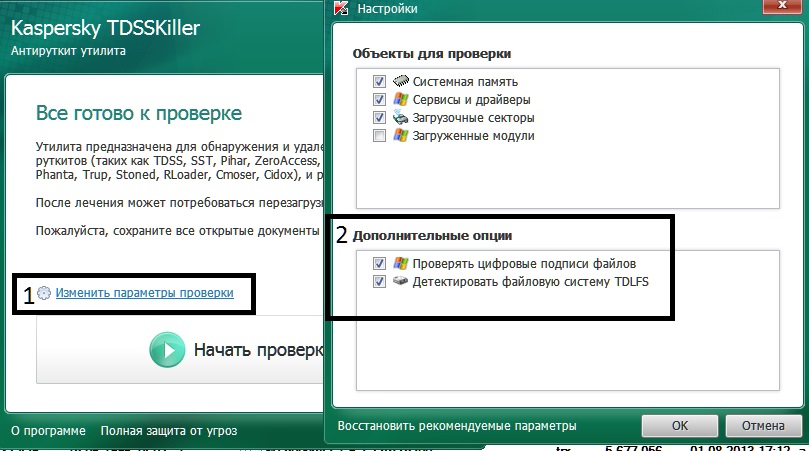Click the Сервисы и драйверы label text
The image size is (809, 451).
(471, 100)
